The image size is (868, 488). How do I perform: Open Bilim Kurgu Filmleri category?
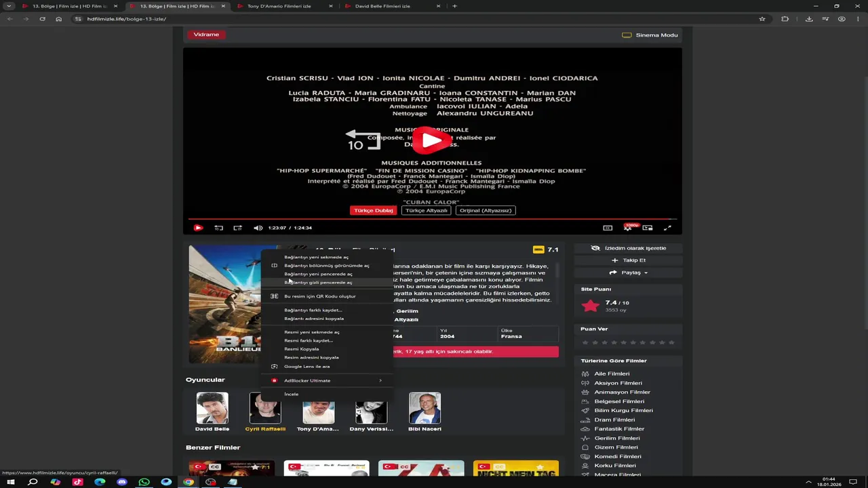(x=623, y=410)
